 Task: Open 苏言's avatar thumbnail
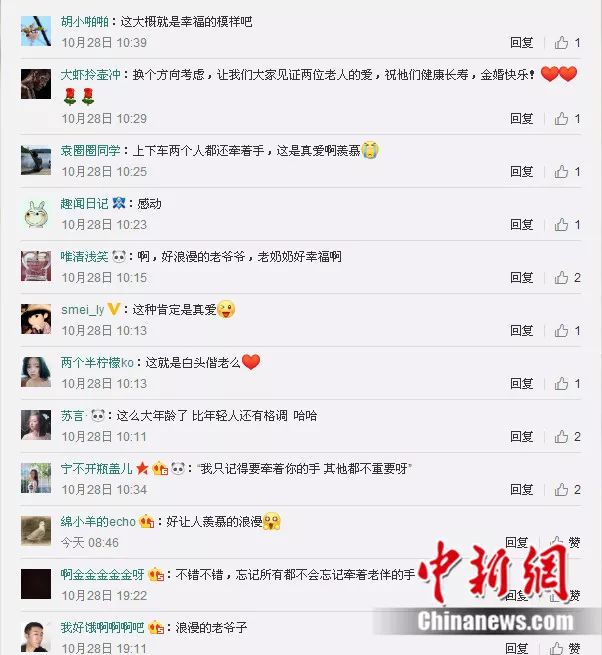click(x=36, y=425)
